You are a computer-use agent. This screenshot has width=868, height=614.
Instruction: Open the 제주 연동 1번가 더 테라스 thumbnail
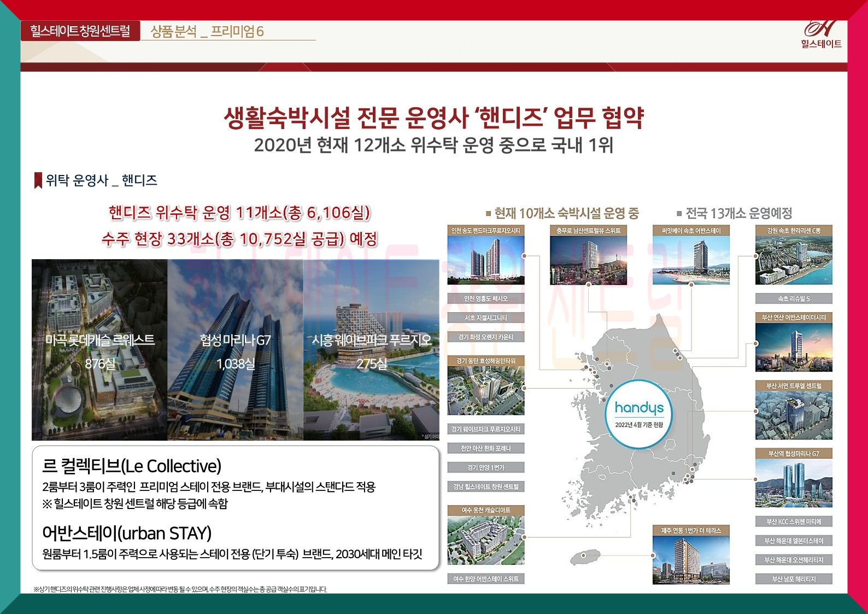691,555
